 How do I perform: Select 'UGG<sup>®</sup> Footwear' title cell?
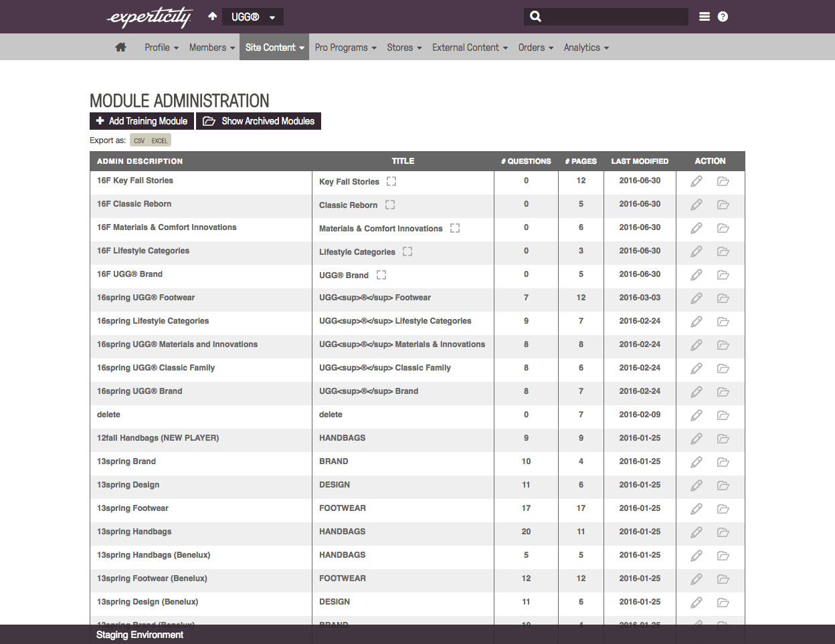click(x=375, y=298)
